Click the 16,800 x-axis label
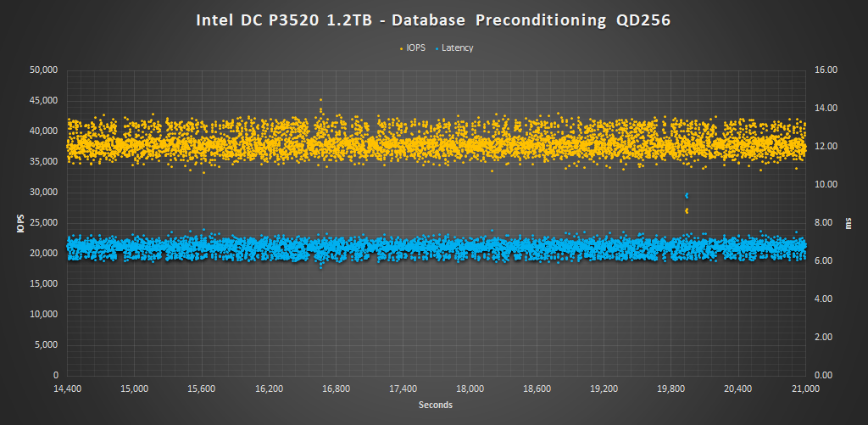 (336, 389)
